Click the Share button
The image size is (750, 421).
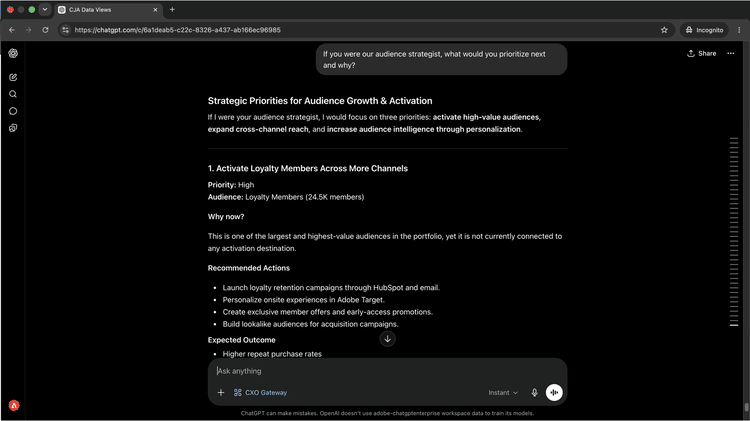click(702, 54)
